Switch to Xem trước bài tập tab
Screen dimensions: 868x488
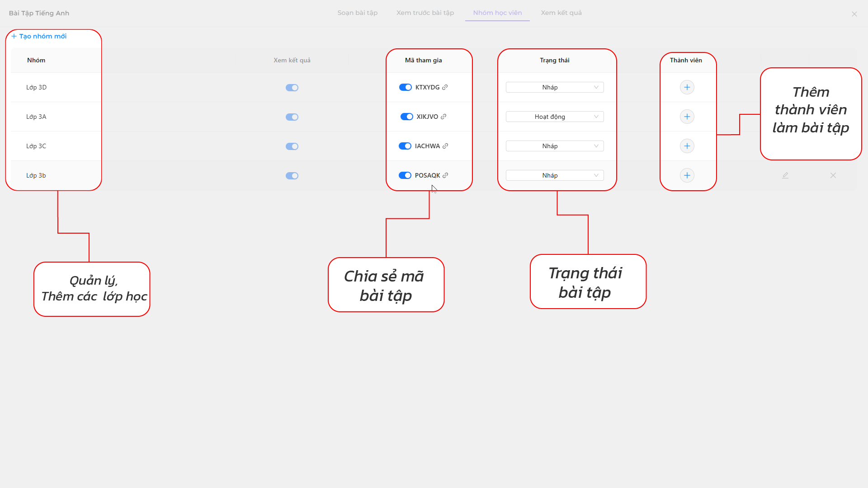click(425, 13)
